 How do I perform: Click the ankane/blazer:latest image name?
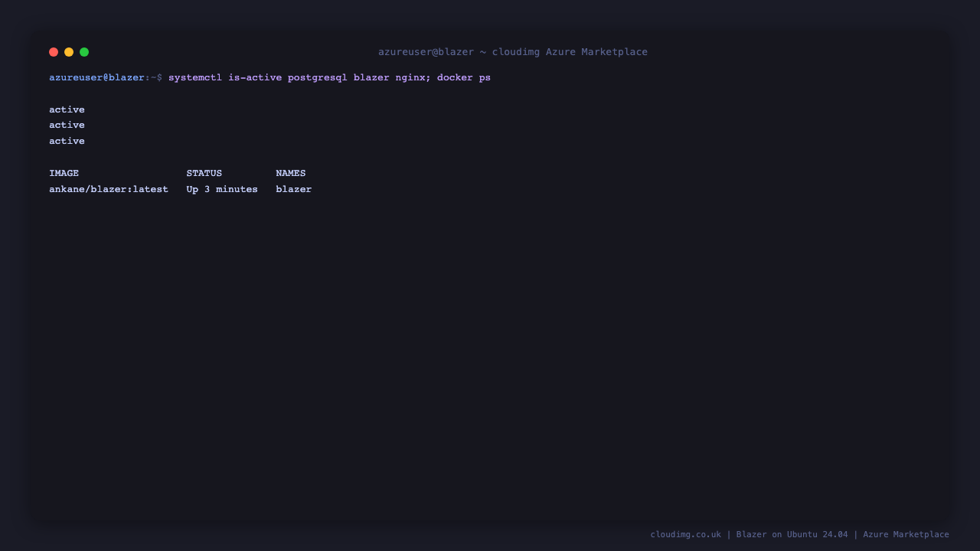(109, 189)
